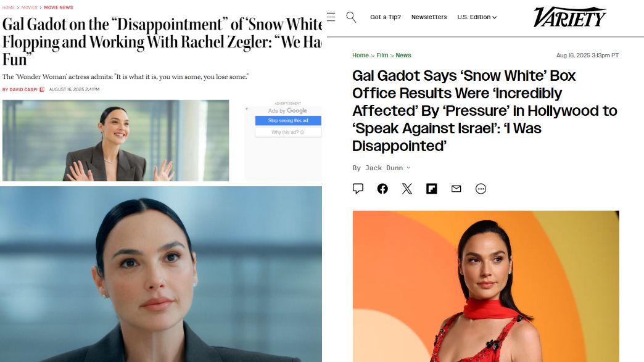
Task: Click the Why this ad? button
Action: [288, 132]
